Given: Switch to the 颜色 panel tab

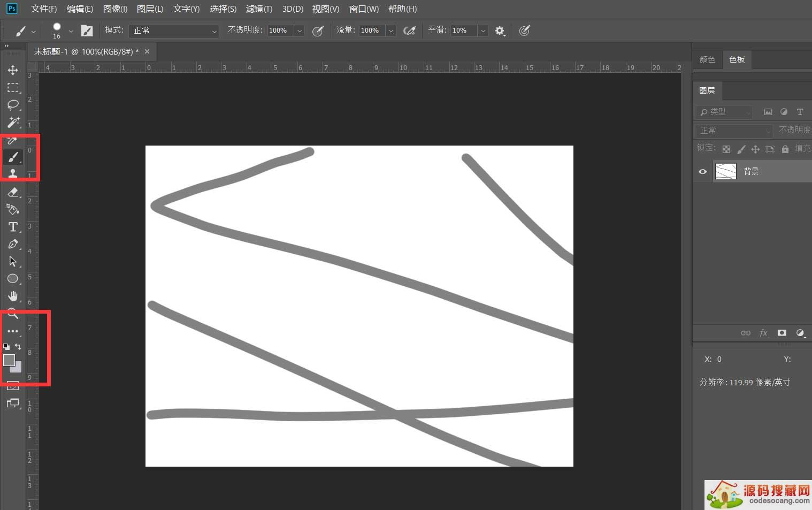Looking at the screenshot, I should tap(707, 59).
